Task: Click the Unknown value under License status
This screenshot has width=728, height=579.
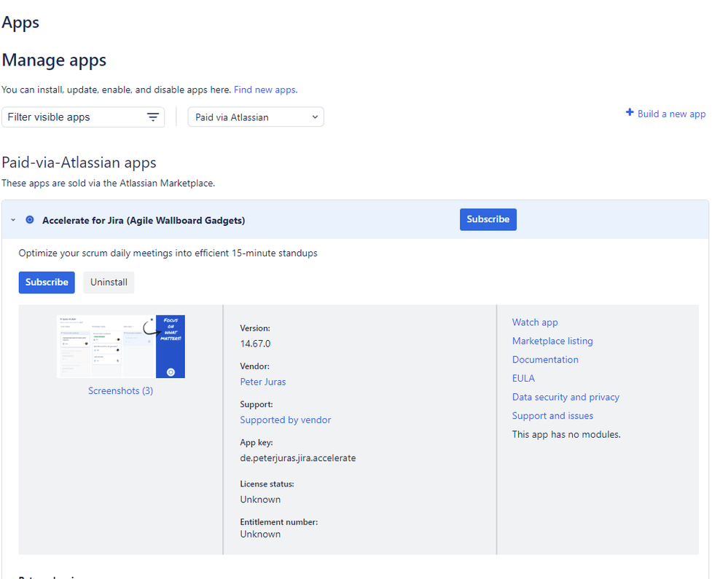Action: tap(260, 500)
